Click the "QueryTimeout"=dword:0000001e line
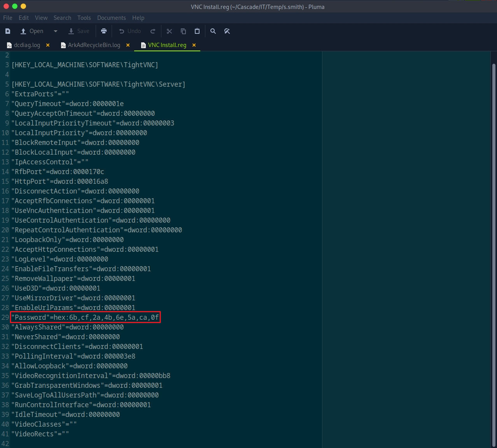Screen dimensions: 497x448 point(67,104)
